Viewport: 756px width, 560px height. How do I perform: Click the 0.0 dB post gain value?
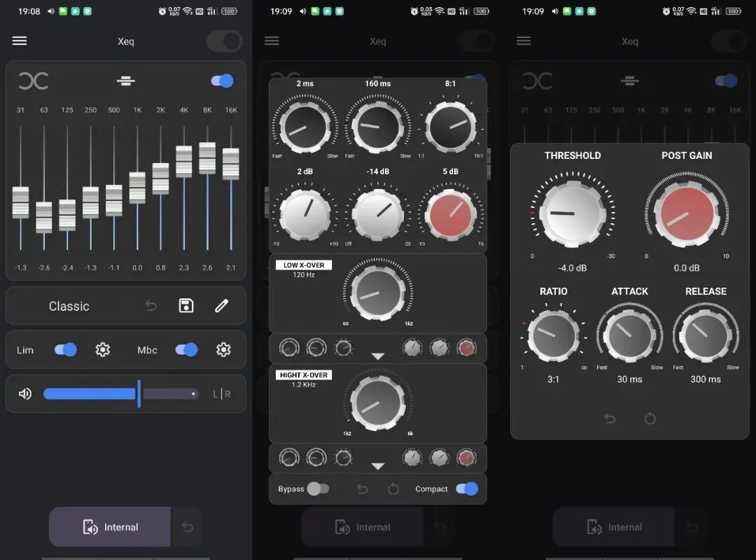(x=687, y=268)
